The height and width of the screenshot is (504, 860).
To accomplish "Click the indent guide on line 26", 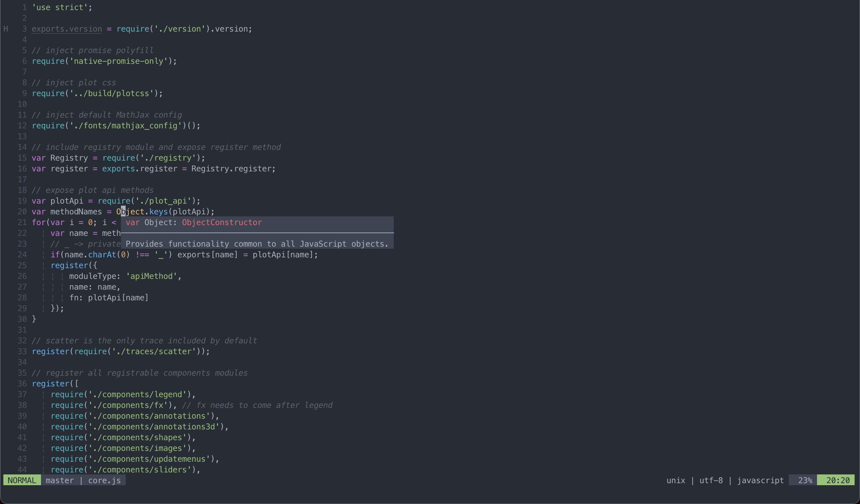I will click(43, 276).
